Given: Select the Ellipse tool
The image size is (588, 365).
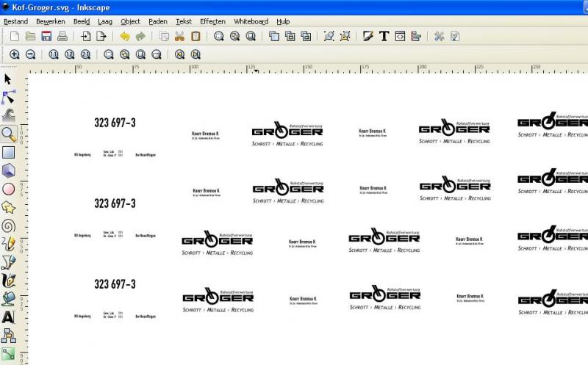Looking at the screenshot, I should (8, 189).
